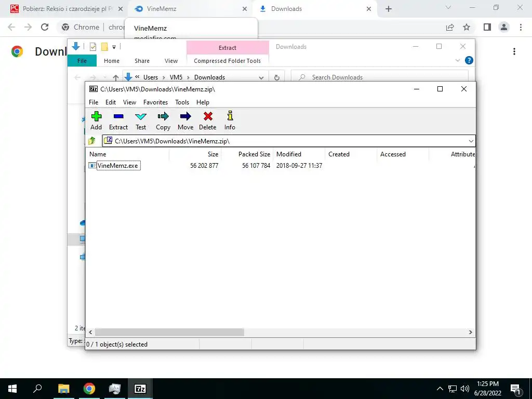Sort by the Size column header
The width and height of the screenshot is (532, 399).
click(195, 154)
